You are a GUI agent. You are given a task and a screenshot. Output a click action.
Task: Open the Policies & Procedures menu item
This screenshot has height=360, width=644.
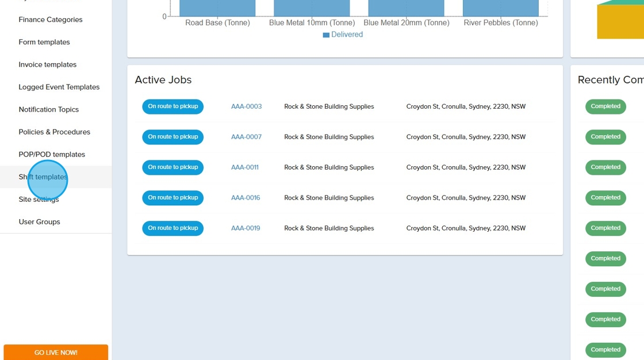pyautogui.click(x=55, y=132)
